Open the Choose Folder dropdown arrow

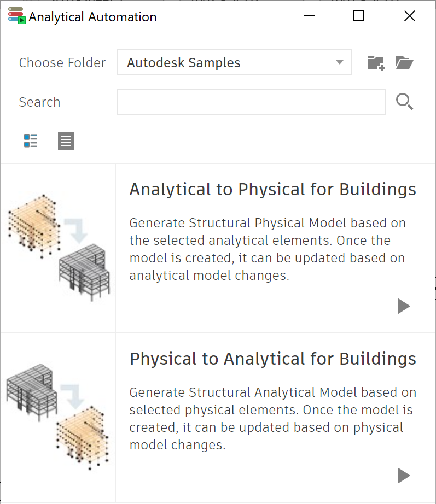(x=340, y=62)
